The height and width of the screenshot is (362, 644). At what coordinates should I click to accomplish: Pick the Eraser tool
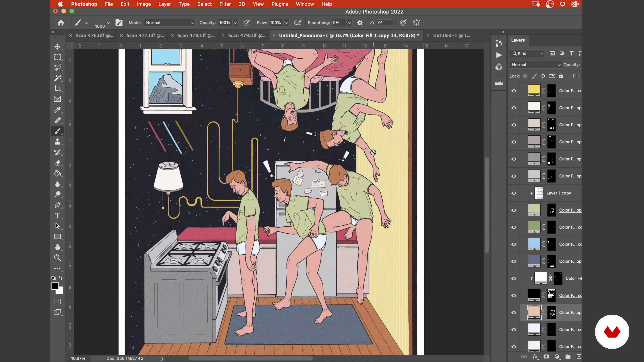click(58, 163)
